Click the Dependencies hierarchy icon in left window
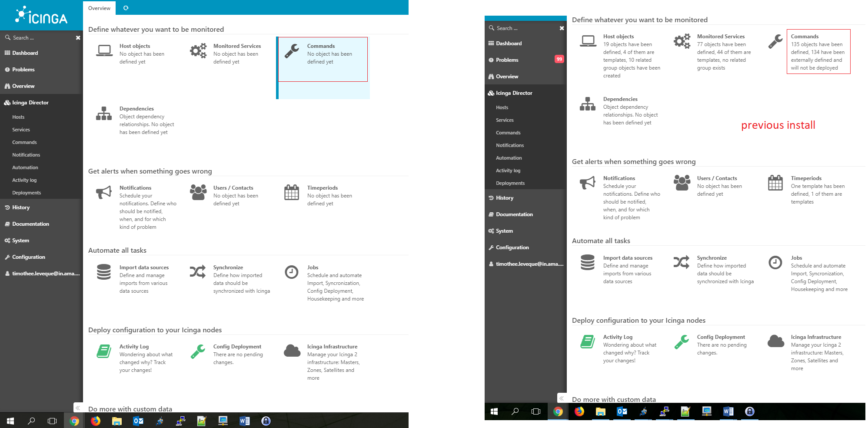This screenshot has height=428, width=868. point(104,114)
